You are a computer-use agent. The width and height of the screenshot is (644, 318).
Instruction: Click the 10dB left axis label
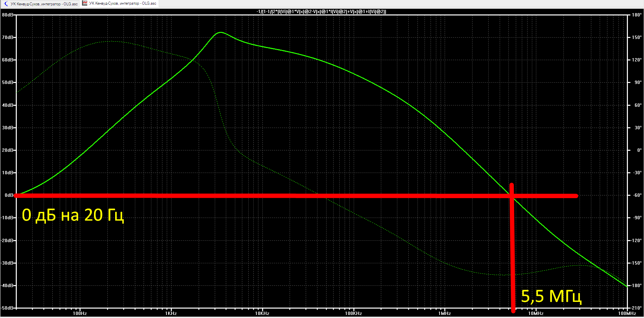[x=8, y=173]
